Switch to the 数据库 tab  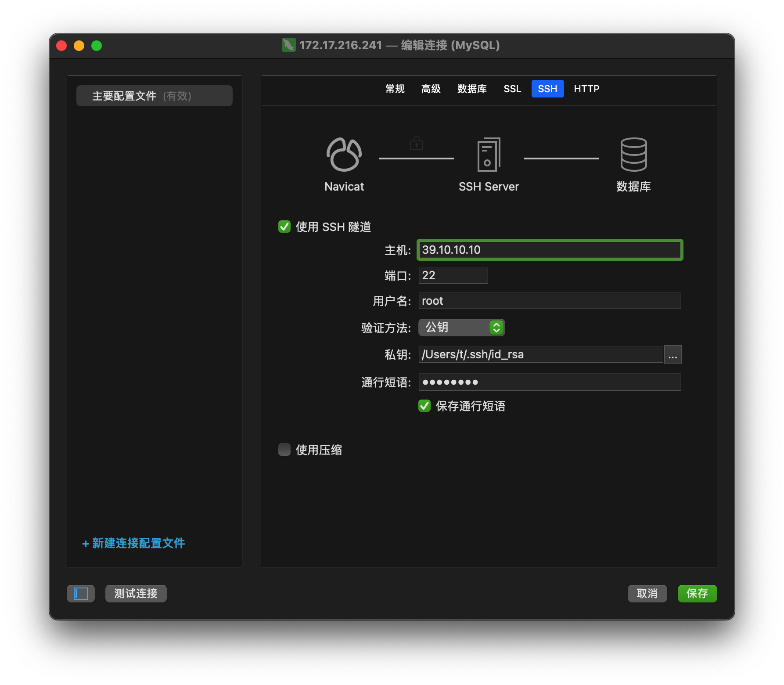pyautogui.click(x=472, y=89)
